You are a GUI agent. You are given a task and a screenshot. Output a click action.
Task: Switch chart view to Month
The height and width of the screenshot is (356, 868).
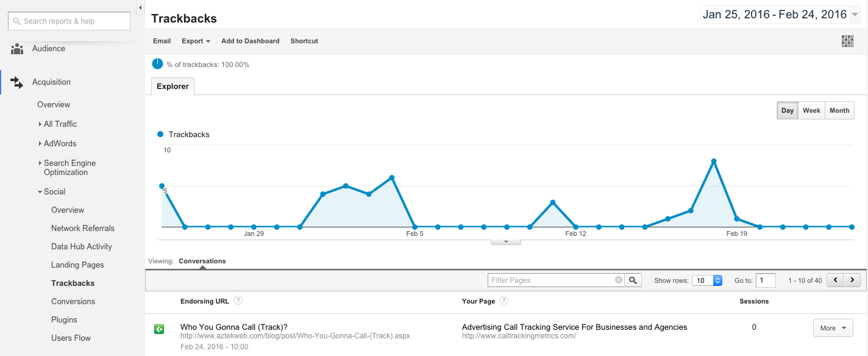pos(839,110)
